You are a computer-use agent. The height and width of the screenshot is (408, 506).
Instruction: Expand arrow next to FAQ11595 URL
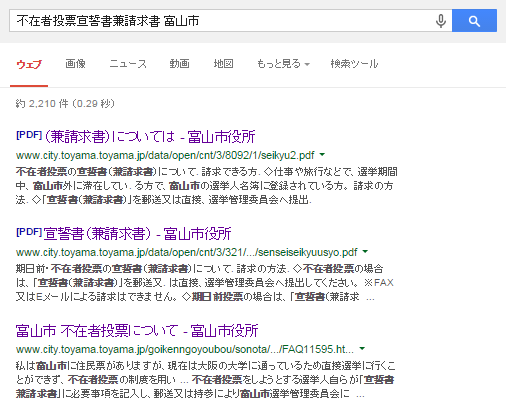[x=362, y=349]
